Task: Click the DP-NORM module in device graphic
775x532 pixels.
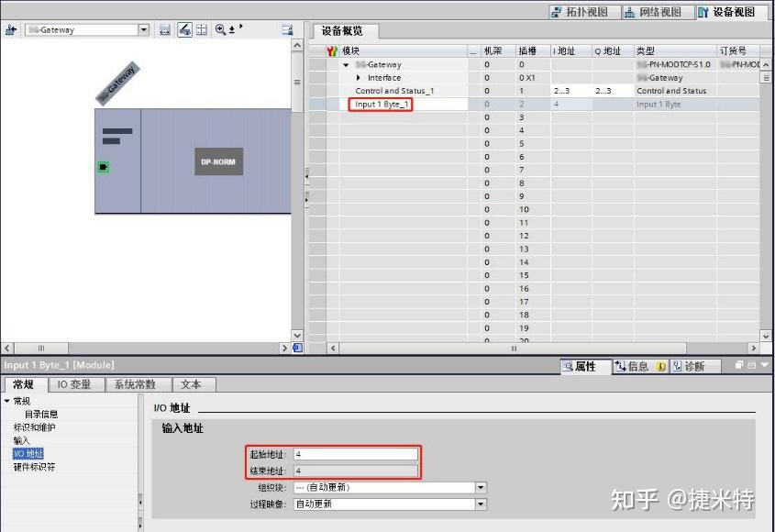Action: point(218,161)
